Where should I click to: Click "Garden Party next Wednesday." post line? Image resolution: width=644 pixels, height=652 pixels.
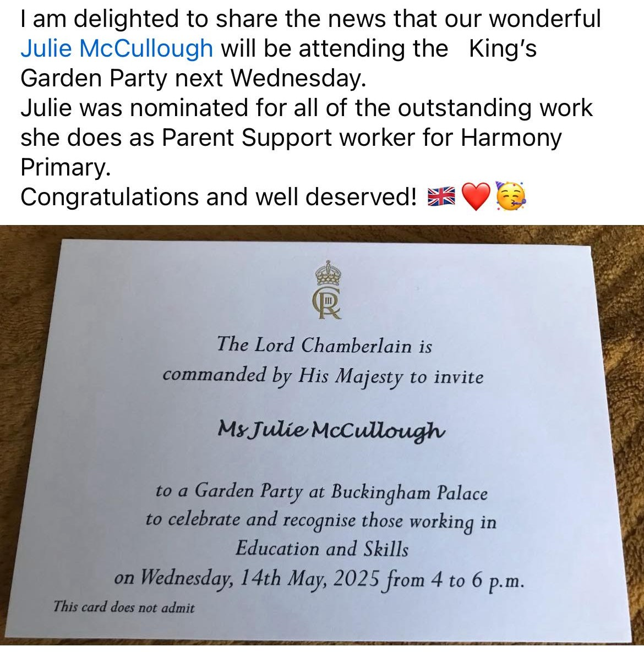193,78
